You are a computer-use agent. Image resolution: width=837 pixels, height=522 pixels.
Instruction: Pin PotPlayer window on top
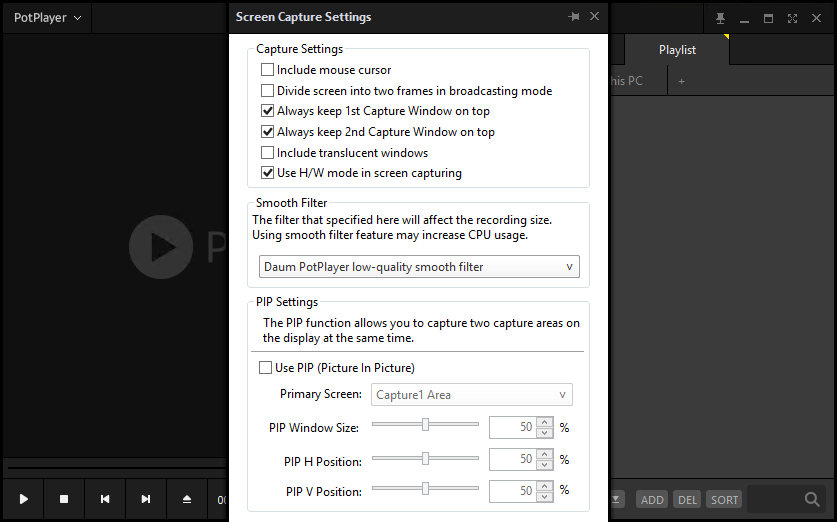(720, 19)
